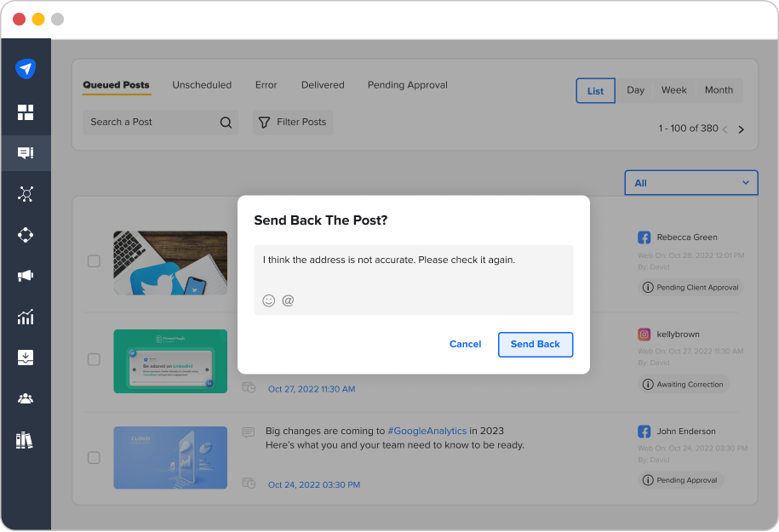Viewport: 779px width, 532px height.
Task: Go to next page of posts
Action: click(x=741, y=129)
